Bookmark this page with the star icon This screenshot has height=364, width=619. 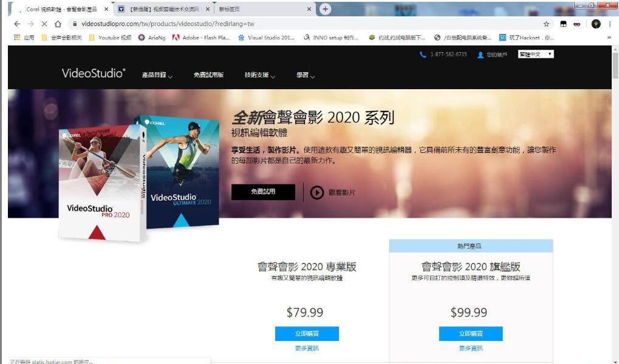pyautogui.click(x=546, y=24)
